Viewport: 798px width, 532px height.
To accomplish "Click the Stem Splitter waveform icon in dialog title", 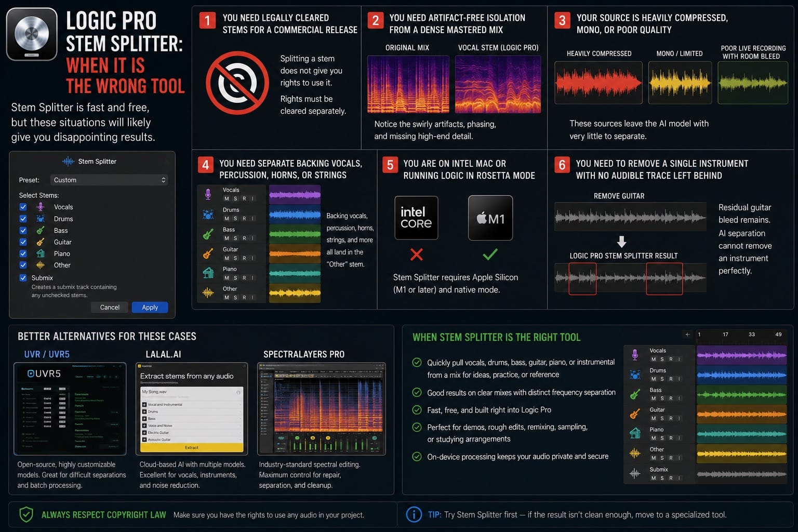I will 69,162.
